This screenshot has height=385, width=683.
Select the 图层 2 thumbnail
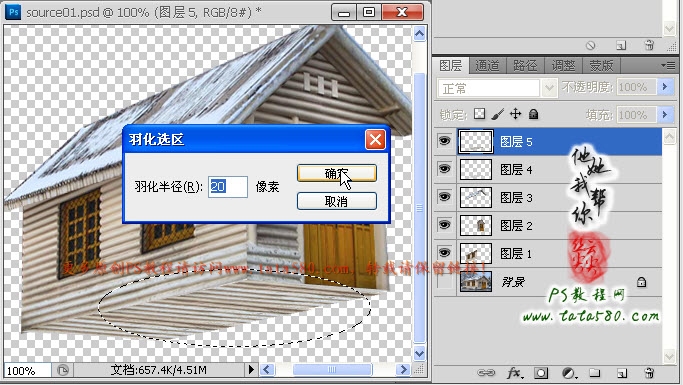476,226
